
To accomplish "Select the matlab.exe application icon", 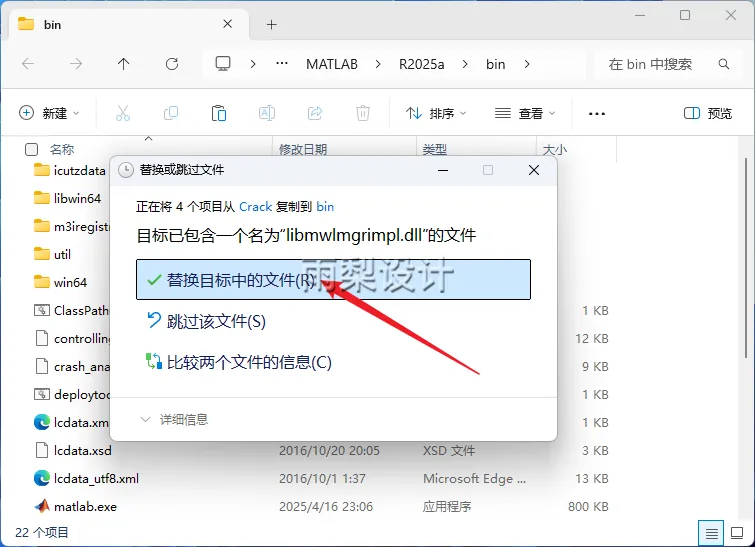I will pyautogui.click(x=42, y=506).
